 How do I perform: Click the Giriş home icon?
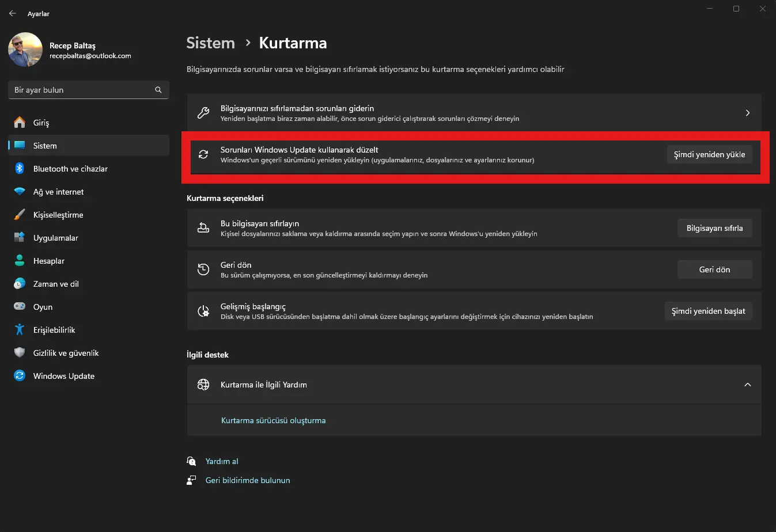pyautogui.click(x=20, y=123)
